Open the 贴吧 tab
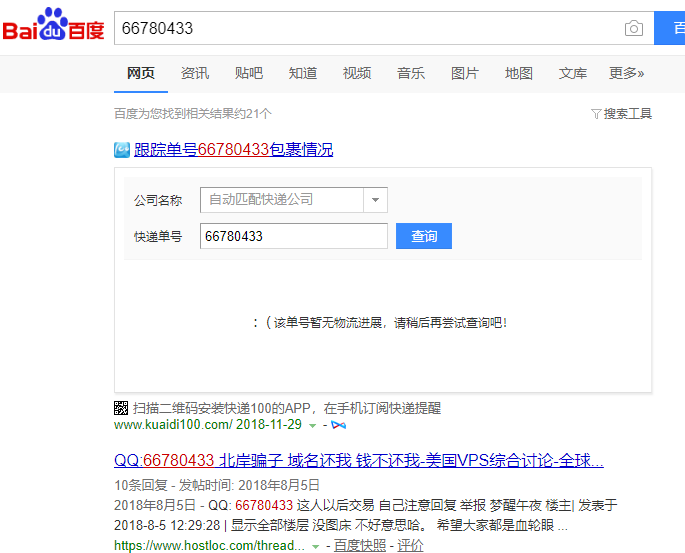Viewport: 685px width, 553px height. click(x=249, y=73)
